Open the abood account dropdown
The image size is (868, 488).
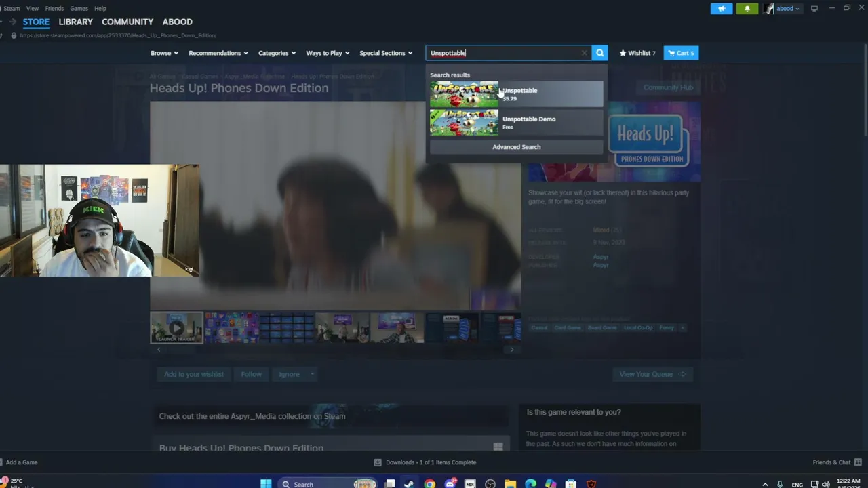tap(788, 9)
